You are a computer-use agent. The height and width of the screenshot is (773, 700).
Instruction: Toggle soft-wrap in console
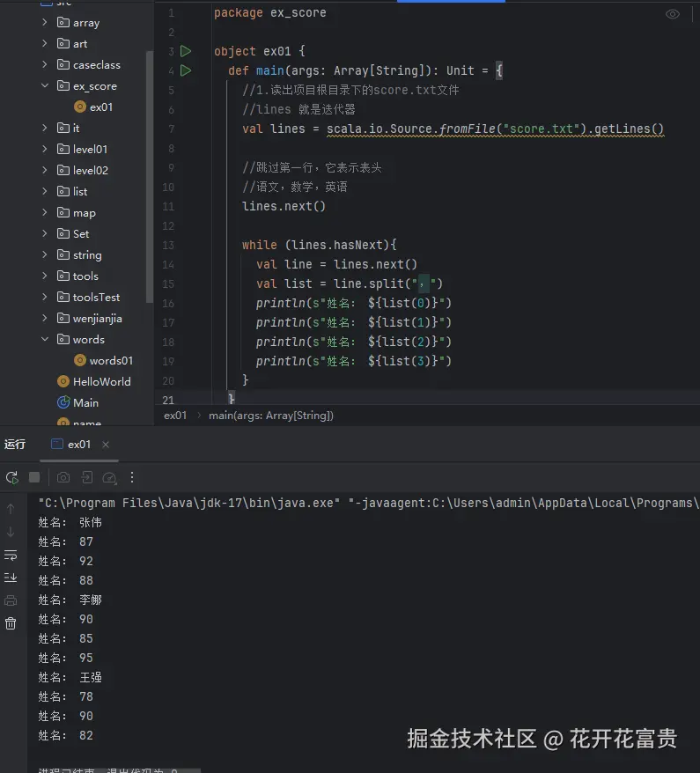[x=11, y=556]
